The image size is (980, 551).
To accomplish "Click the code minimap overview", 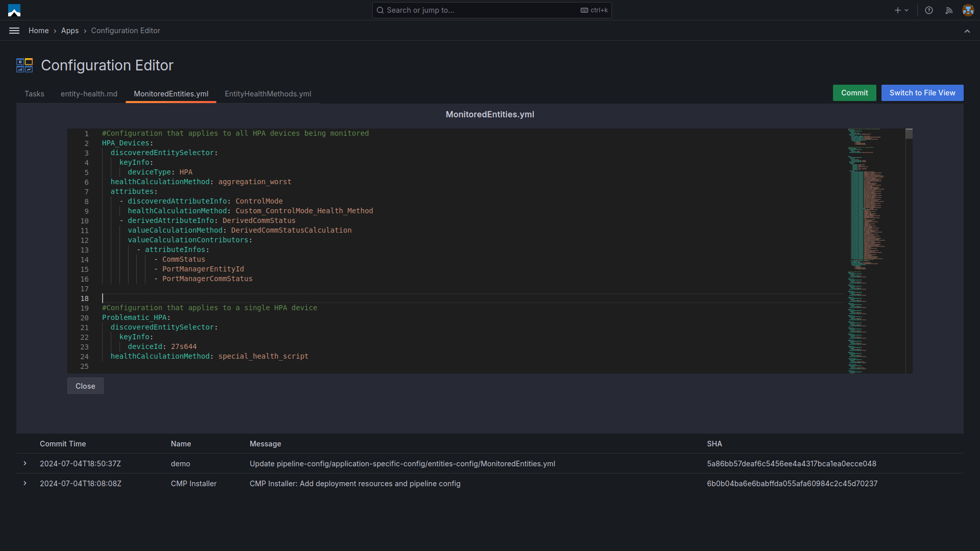I will [x=875, y=251].
